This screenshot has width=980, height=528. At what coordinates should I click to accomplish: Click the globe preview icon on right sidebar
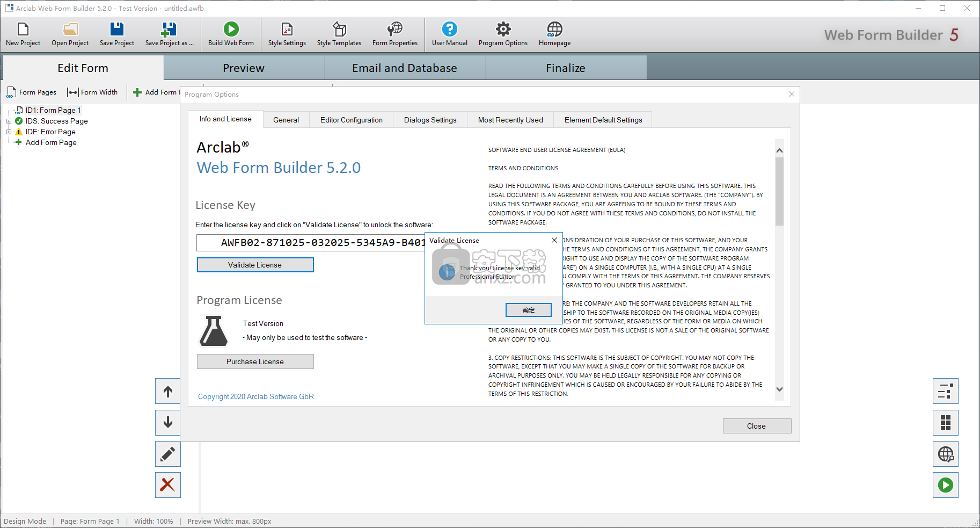(x=946, y=454)
